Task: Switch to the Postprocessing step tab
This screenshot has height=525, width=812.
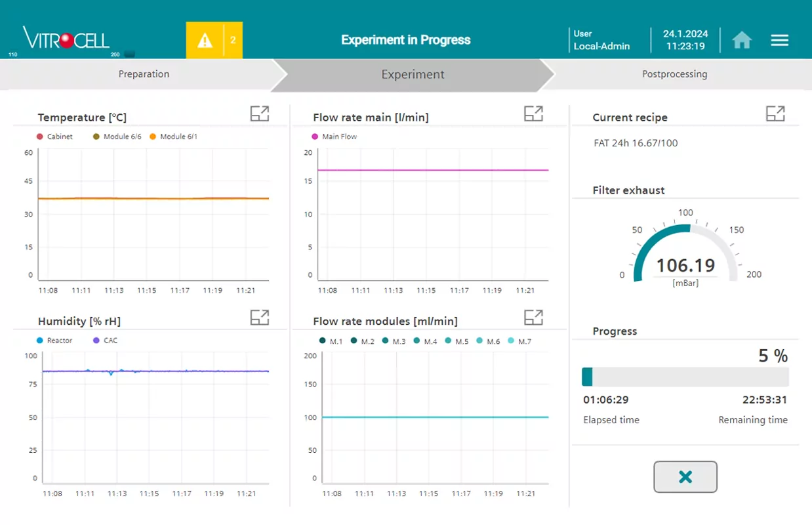Action: point(674,74)
